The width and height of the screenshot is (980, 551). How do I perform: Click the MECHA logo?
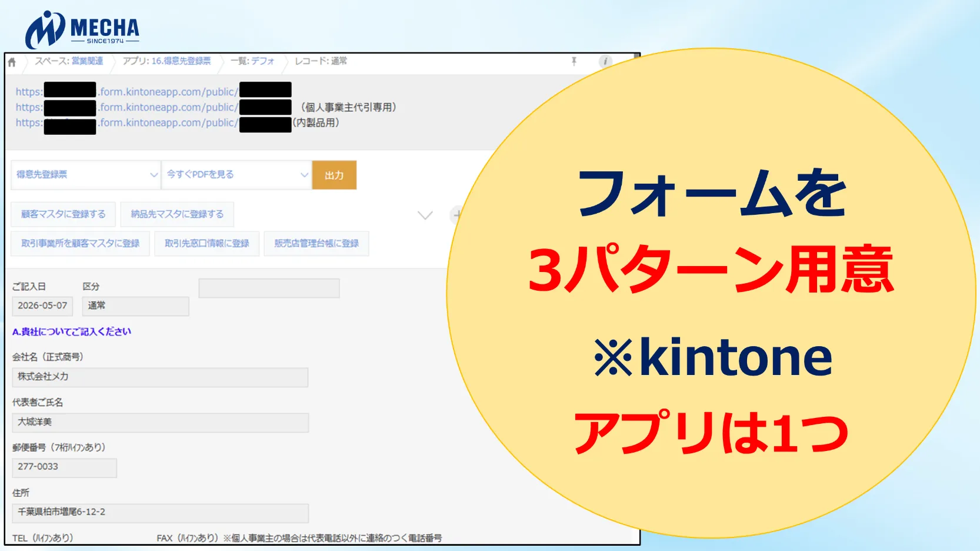pos(82,29)
